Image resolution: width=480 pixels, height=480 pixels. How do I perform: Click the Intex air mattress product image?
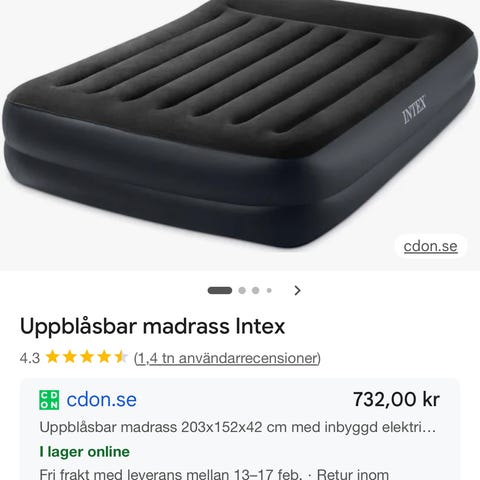point(239,123)
